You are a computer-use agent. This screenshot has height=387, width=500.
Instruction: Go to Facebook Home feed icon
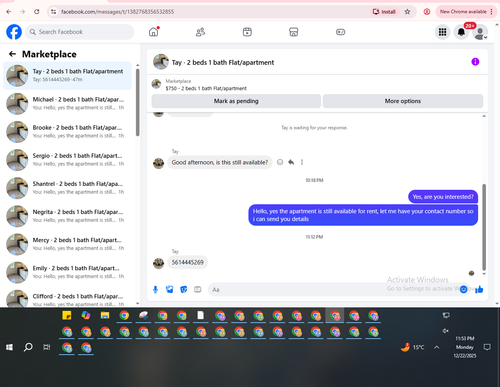(153, 32)
